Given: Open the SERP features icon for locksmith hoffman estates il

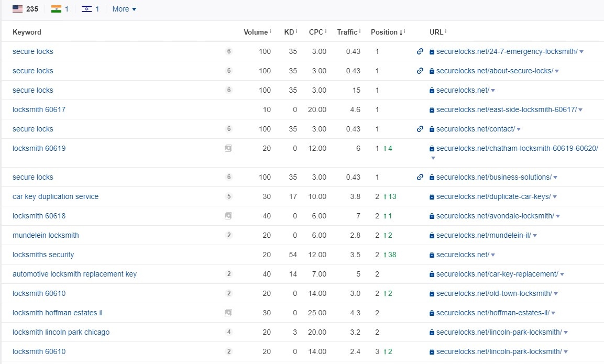Looking at the screenshot, I should point(228,313).
